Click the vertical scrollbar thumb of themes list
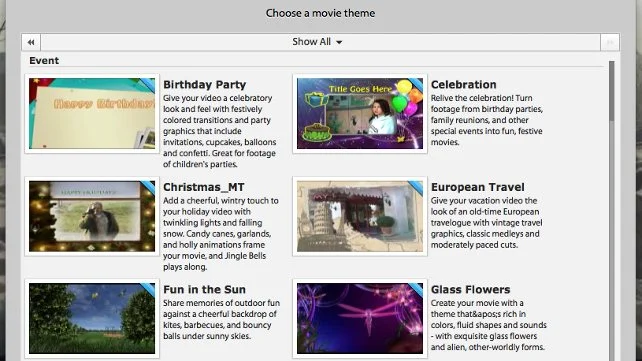The width and height of the screenshot is (642, 361). (x=611, y=91)
